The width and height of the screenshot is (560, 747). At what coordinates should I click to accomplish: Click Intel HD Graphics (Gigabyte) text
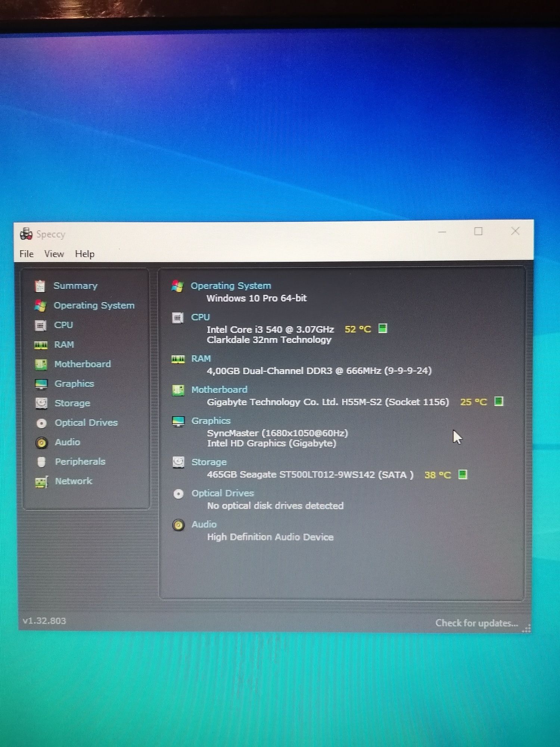[272, 443]
